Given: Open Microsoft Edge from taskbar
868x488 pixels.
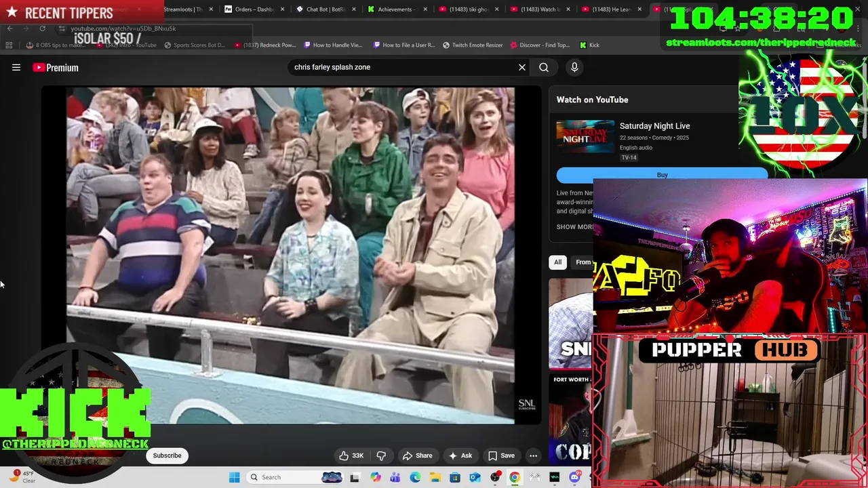Looking at the screenshot, I should tap(415, 477).
